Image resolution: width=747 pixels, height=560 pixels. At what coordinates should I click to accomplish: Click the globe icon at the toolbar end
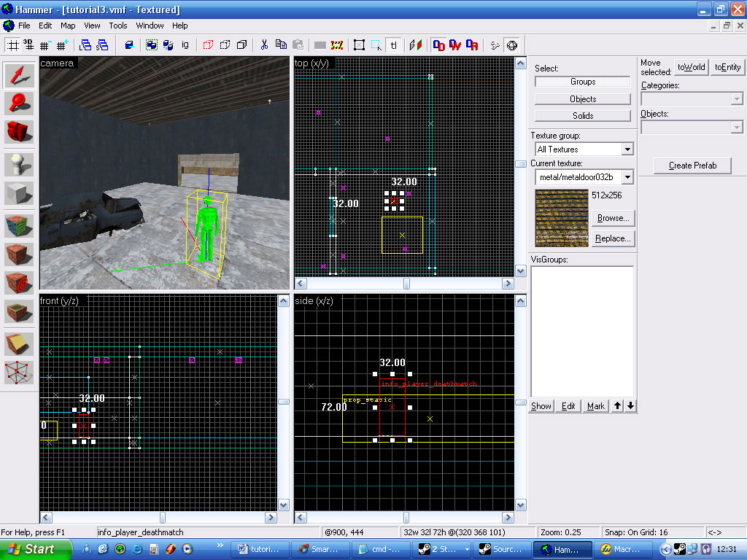coord(512,45)
